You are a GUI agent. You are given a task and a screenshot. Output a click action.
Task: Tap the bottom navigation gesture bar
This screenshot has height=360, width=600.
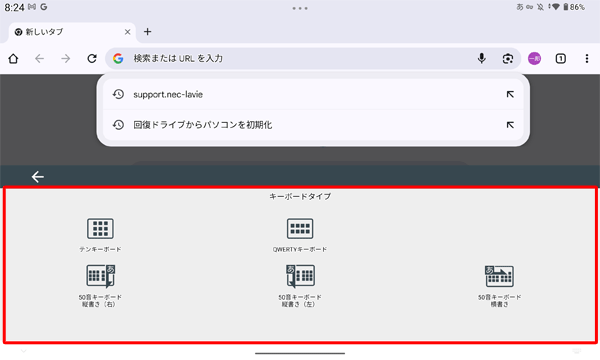point(300,353)
